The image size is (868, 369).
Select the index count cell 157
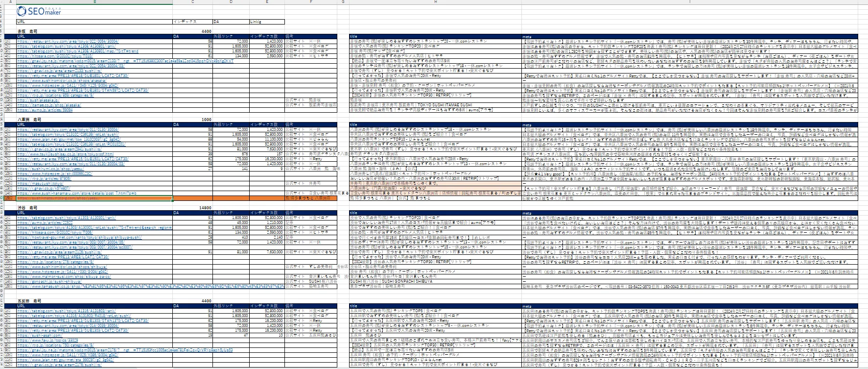click(267, 154)
